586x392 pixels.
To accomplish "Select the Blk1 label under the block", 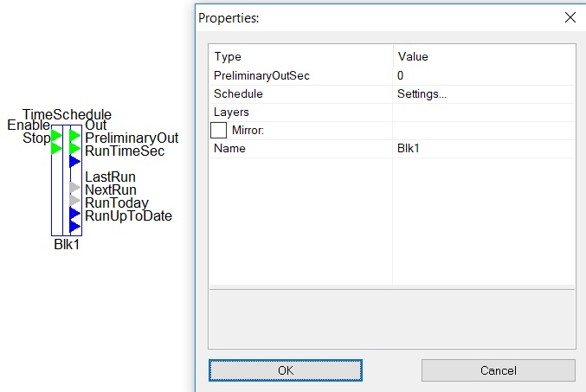I will 67,244.
